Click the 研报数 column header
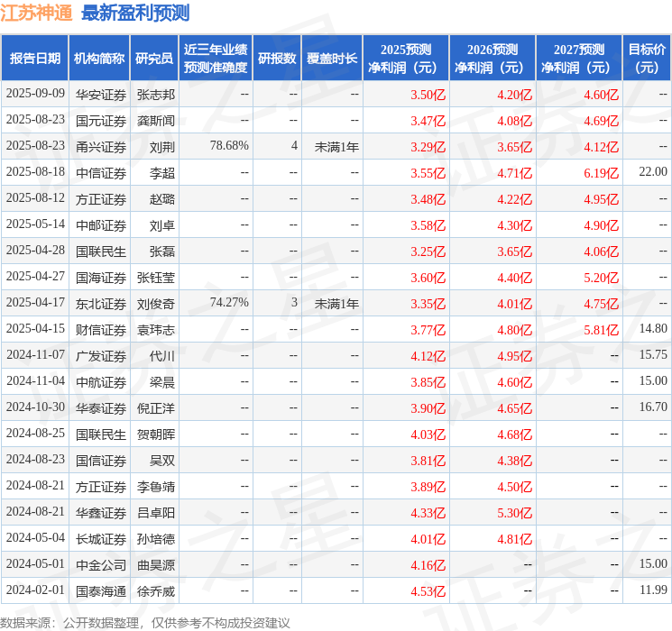 coord(277,59)
